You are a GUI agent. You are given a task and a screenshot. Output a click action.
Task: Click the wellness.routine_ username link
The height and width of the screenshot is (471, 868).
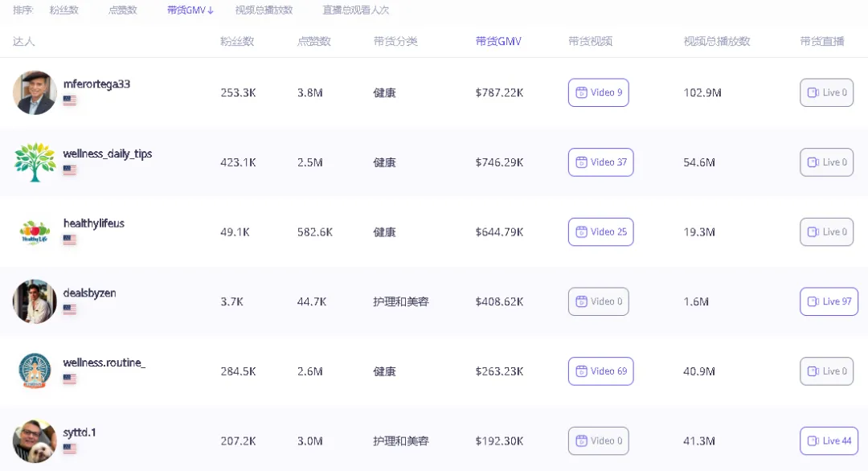click(x=104, y=362)
